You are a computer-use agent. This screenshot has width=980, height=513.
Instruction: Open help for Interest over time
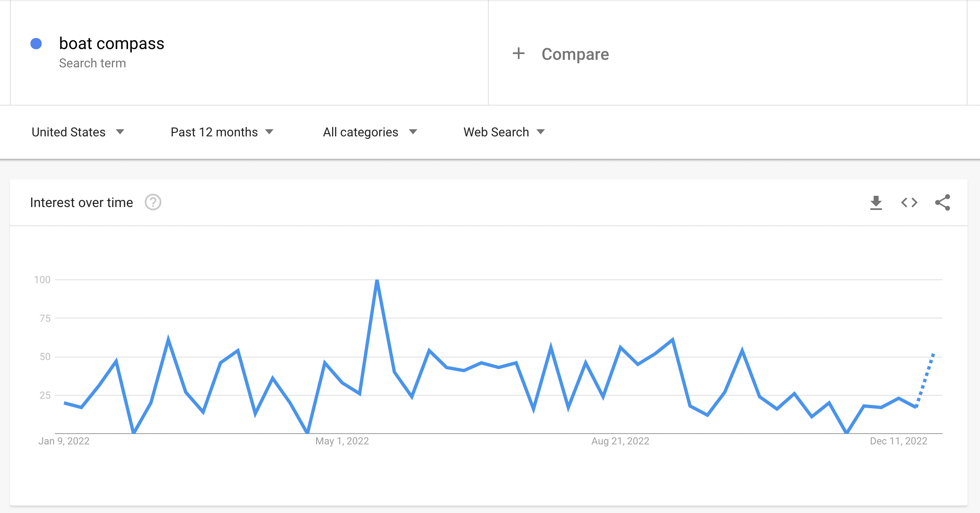click(153, 202)
